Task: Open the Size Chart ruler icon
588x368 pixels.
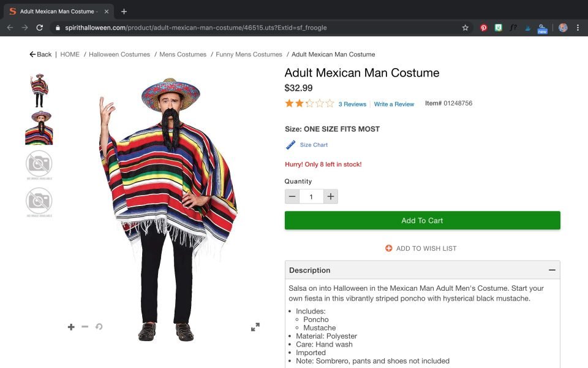Action: [290, 145]
